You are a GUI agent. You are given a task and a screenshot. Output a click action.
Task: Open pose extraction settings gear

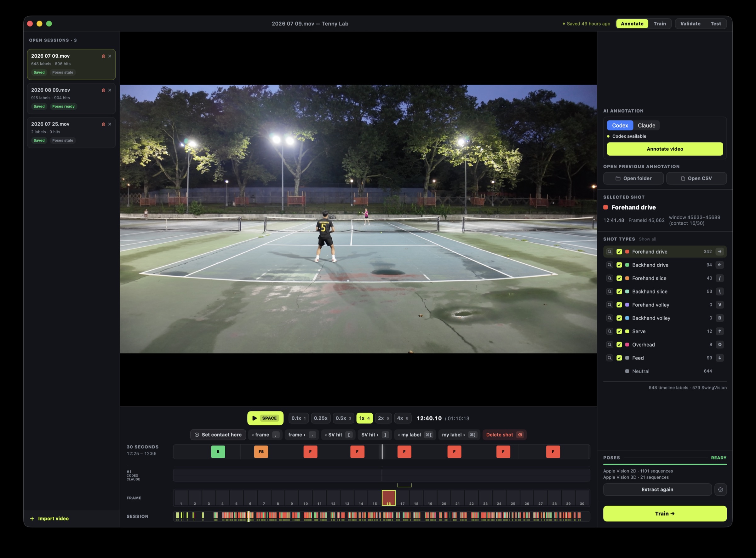pyautogui.click(x=720, y=489)
